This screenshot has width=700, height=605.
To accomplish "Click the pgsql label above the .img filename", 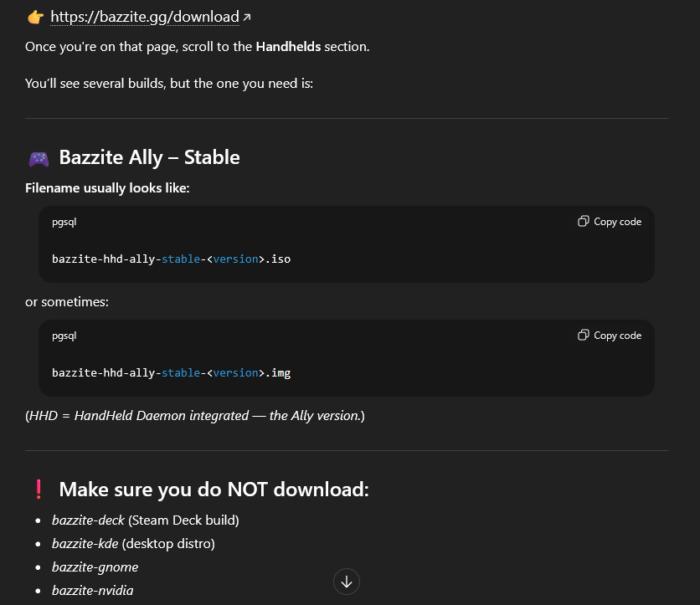I will [64, 336].
